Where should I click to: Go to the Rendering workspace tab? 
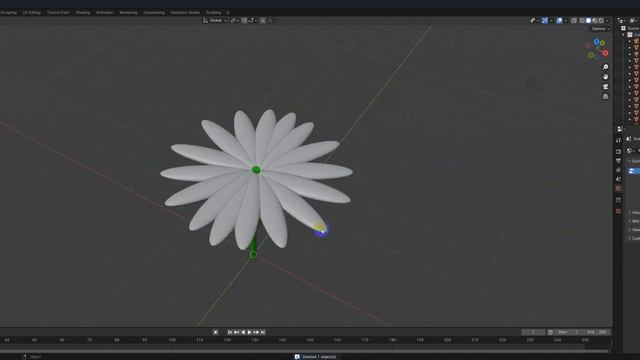coord(128,13)
